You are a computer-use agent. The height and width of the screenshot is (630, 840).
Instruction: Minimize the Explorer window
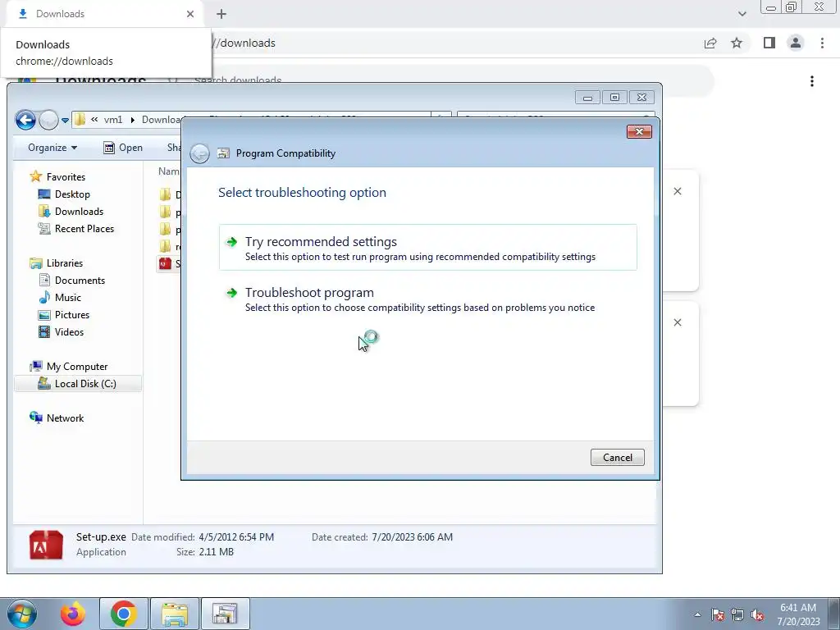click(x=587, y=98)
